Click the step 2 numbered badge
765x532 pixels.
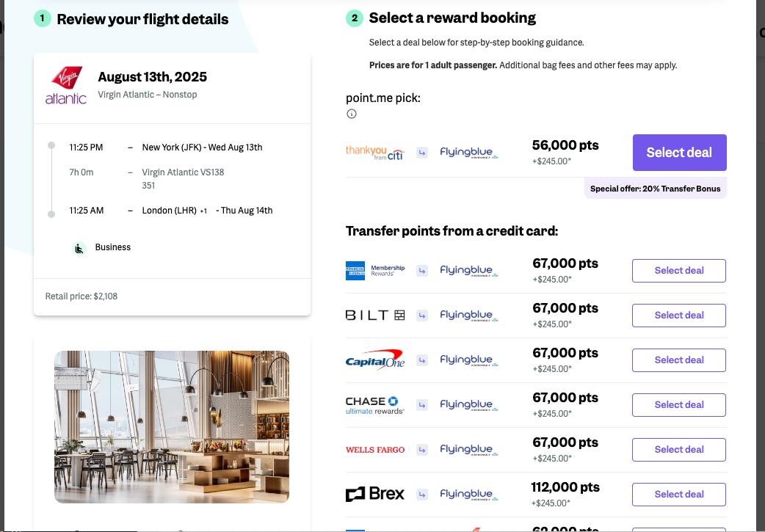354,17
